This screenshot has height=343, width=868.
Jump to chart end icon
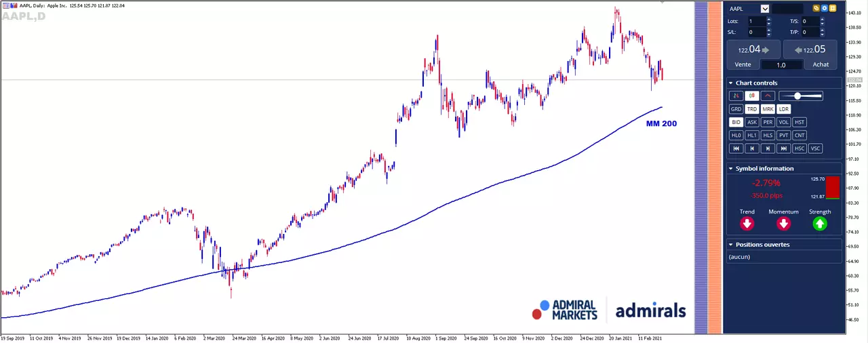click(784, 148)
